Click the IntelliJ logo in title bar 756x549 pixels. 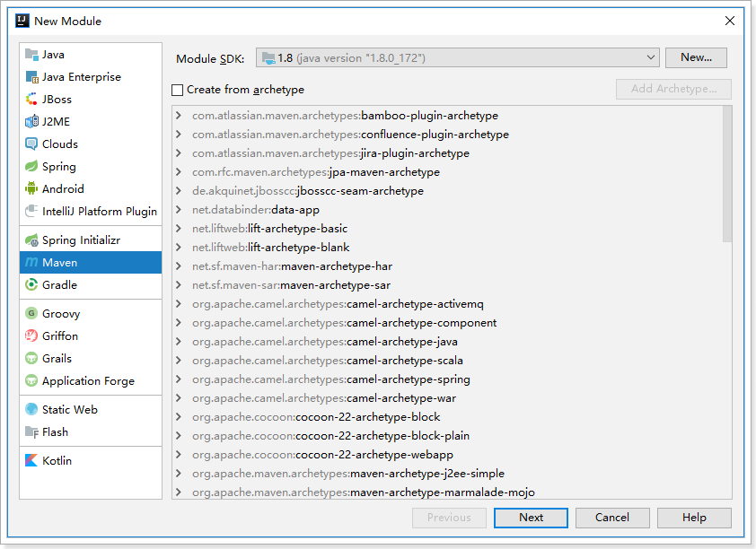pyautogui.click(x=22, y=21)
